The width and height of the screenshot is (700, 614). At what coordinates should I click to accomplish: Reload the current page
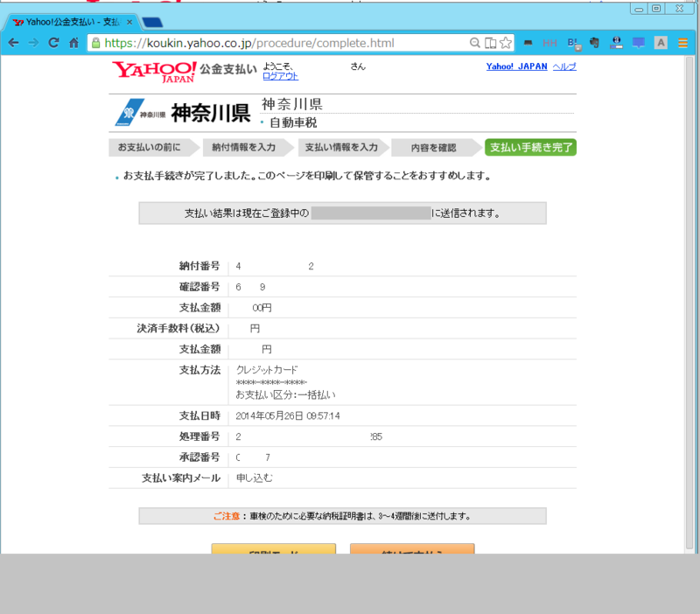pos(53,43)
